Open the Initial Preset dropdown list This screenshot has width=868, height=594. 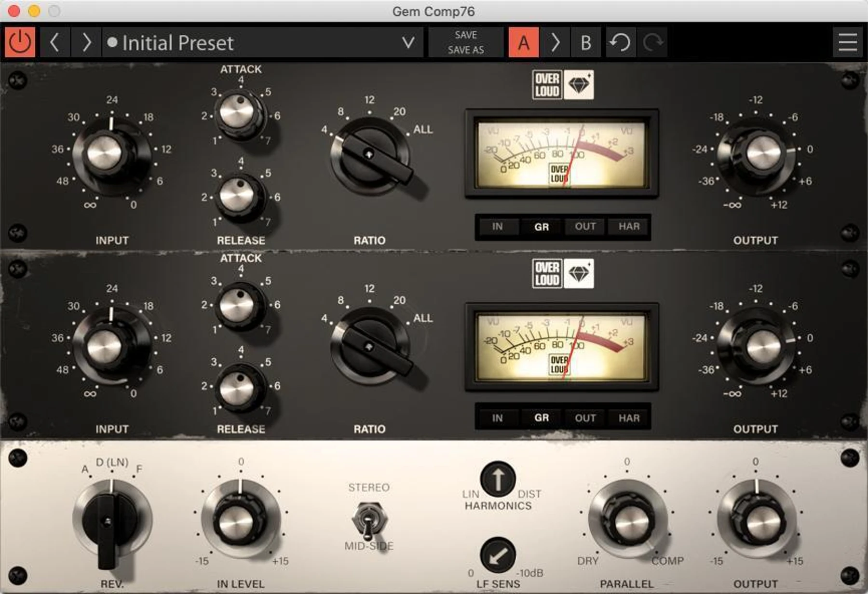[x=263, y=42]
